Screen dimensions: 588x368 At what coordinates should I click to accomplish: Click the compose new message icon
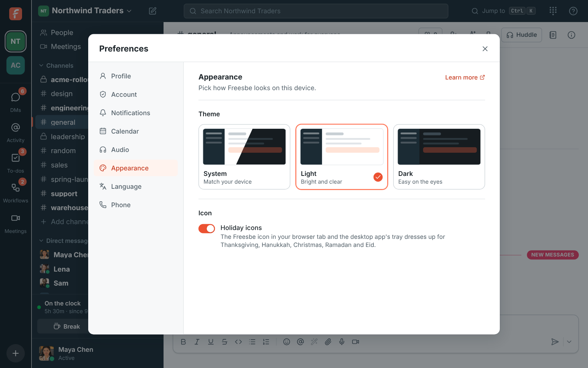pos(153,11)
